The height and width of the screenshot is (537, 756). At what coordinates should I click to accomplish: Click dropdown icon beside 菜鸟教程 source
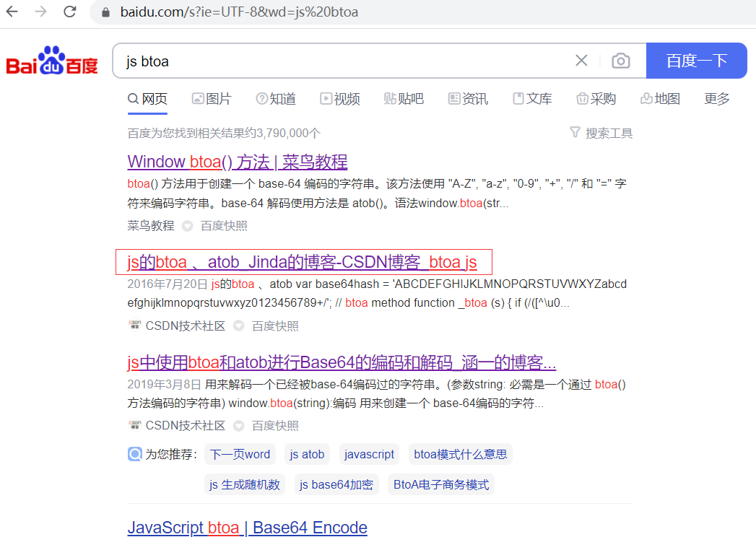click(x=188, y=226)
